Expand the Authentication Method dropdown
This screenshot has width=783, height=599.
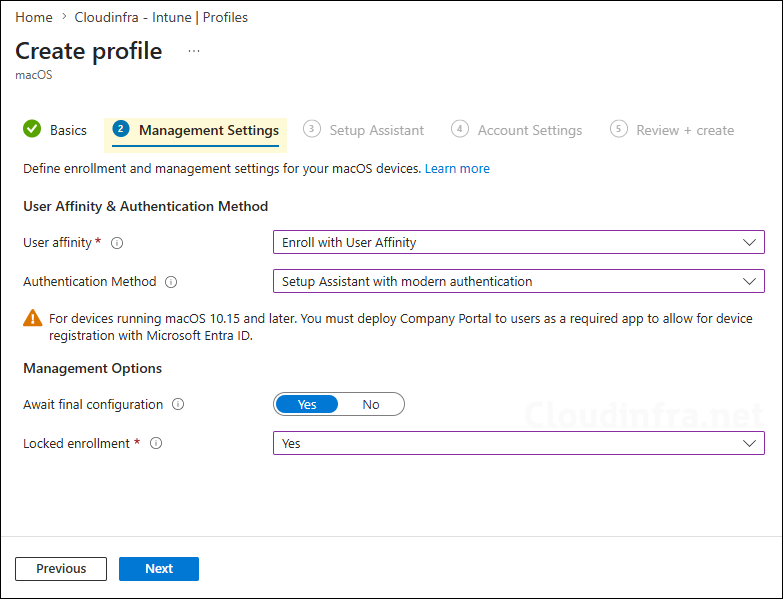518,281
